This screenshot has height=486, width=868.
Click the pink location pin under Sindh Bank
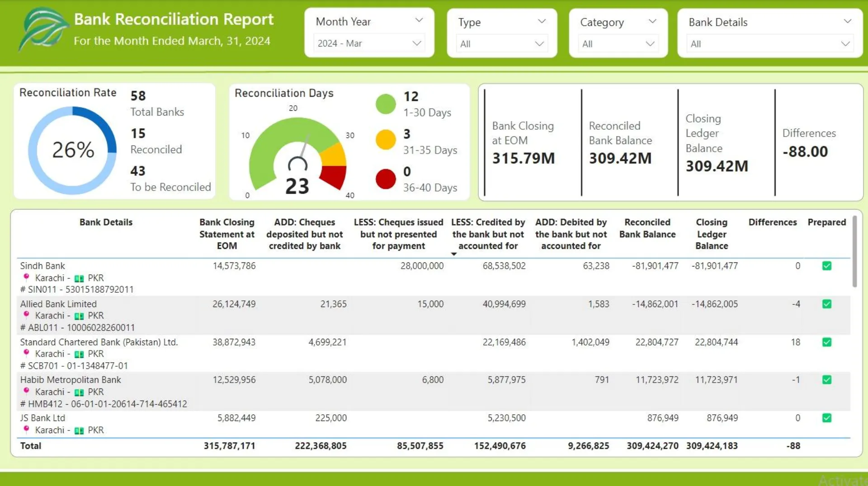click(x=26, y=277)
